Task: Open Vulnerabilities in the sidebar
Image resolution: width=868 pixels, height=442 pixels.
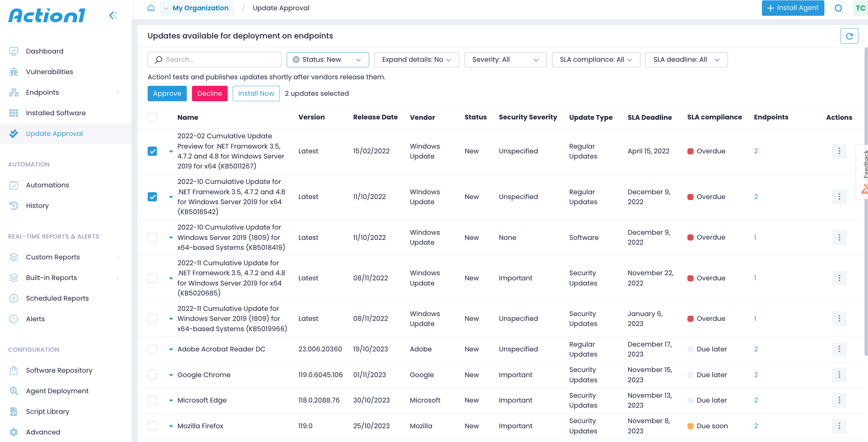Action: (49, 72)
